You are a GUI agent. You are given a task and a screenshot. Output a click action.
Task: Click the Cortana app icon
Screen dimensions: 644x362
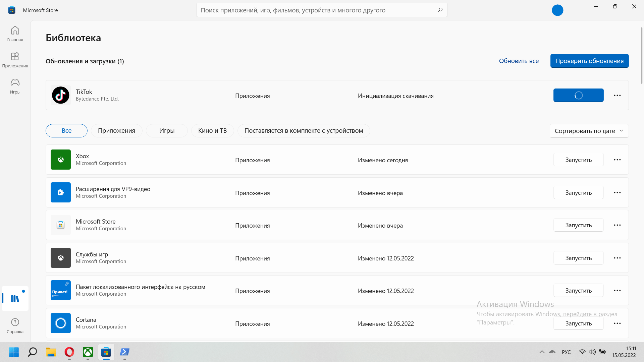61,323
